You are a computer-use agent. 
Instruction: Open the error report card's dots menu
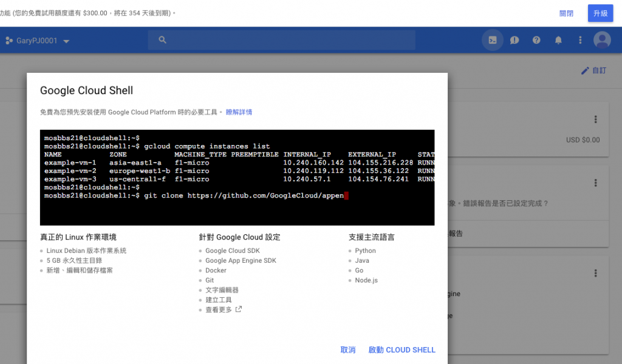(595, 183)
